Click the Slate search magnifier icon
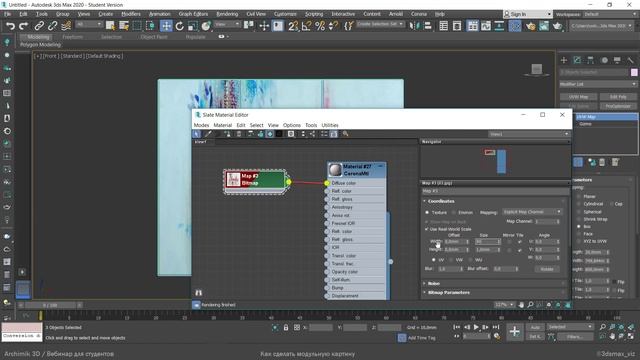This screenshot has width=640, height=360. pos(345,134)
